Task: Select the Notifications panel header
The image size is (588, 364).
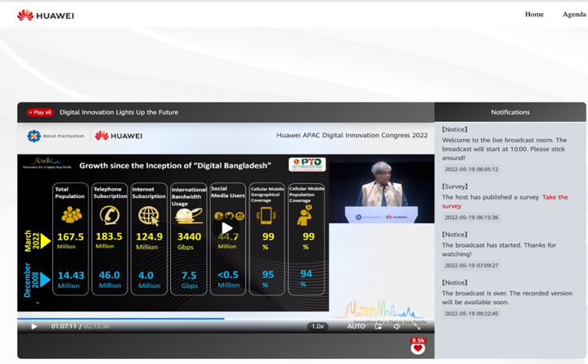Action: [510, 112]
